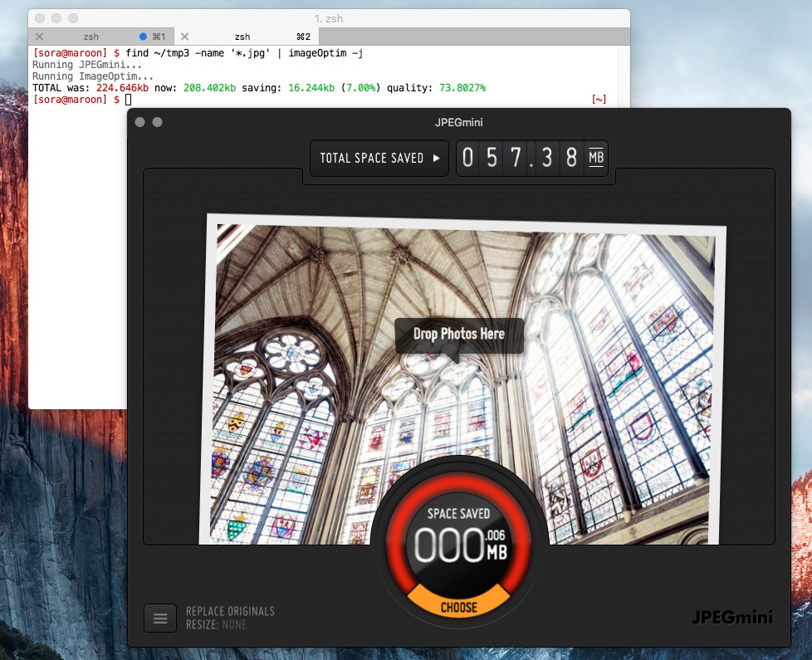This screenshot has height=660, width=812.
Task: Click the TOTAL SPACE SAVED arrow button
Action: [x=379, y=158]
